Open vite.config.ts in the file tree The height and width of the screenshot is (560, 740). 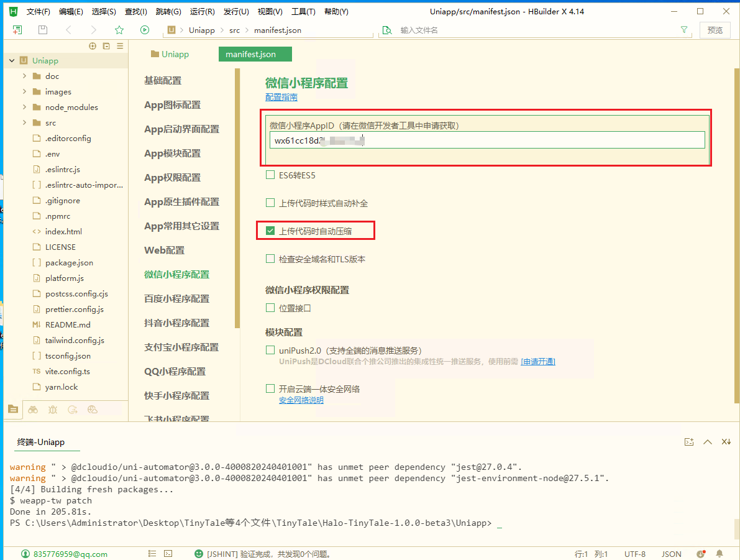(x=68, y=372)
